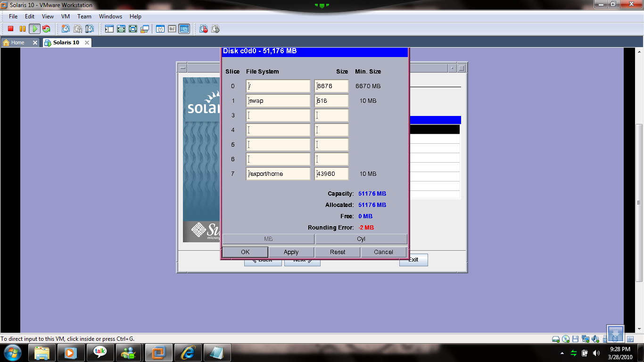Click the CD/DVD device status icon
The height and width of the screenshot is (362, 644).
[x=566, y=339]
